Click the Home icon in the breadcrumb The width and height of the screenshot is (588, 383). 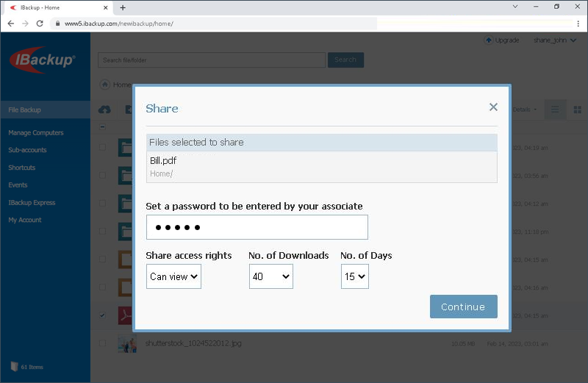click(105, 85)
